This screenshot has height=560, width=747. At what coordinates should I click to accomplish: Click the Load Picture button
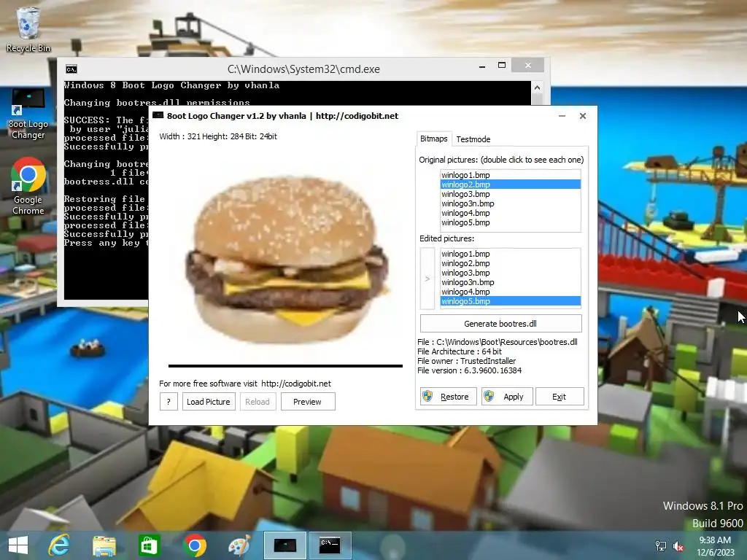click(x=209, y=402)
